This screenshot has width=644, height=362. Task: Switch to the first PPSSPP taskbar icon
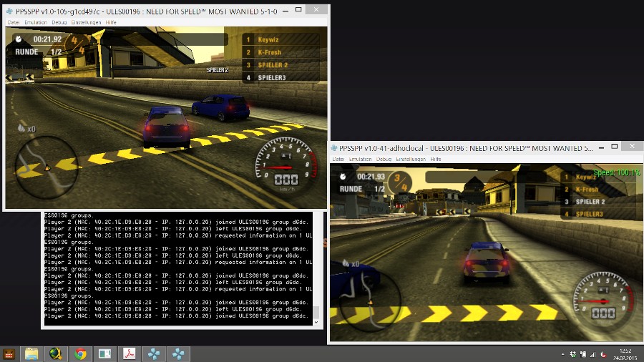(x=153, y=354)
